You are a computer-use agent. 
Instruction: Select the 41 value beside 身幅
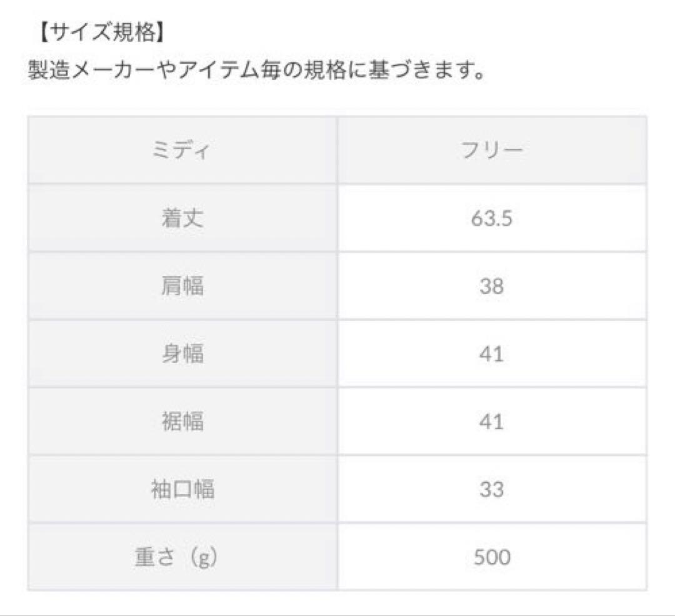point(492,354)
